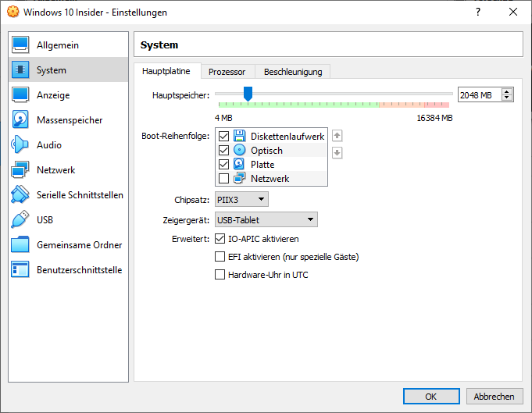Toggle IO-APIC aktivieren checkbox
The image size is (532, 413).
coord(220,239)
